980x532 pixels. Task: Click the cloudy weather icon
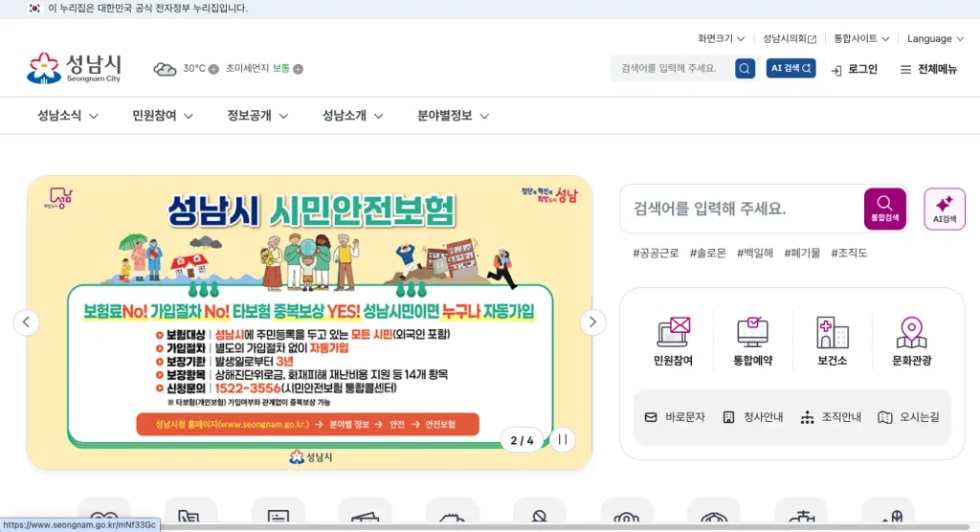click(165, 69)
